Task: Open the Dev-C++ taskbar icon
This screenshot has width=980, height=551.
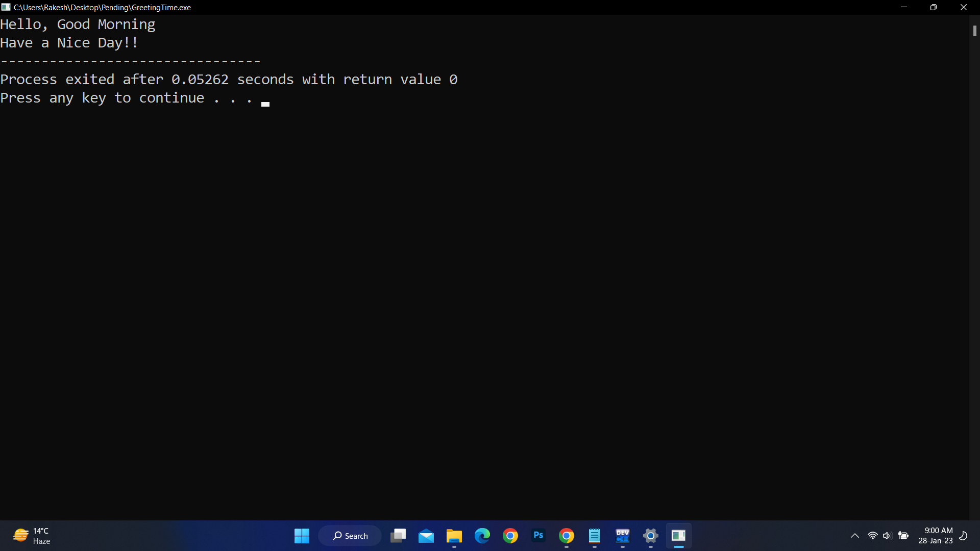Action: (x=622, y=536)
